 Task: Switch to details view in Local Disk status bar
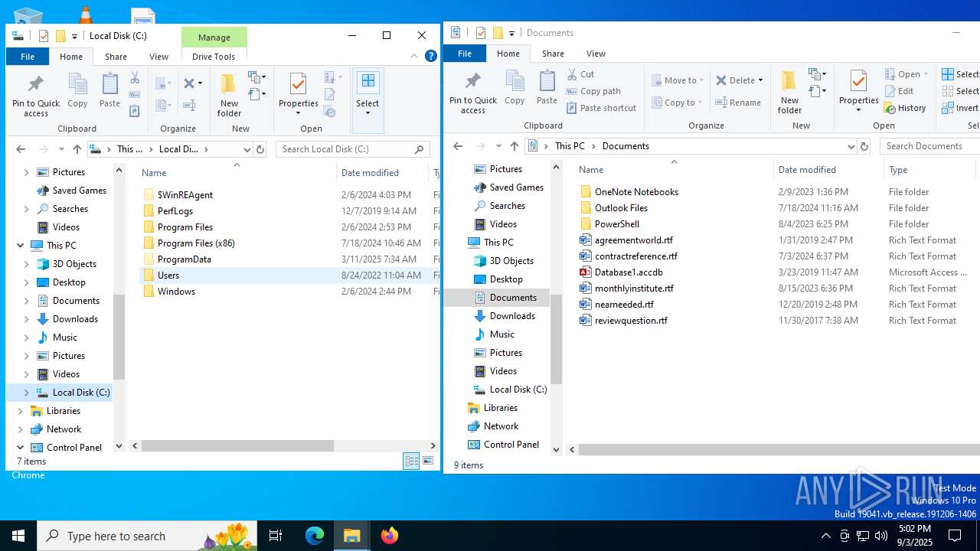(411, 461)
